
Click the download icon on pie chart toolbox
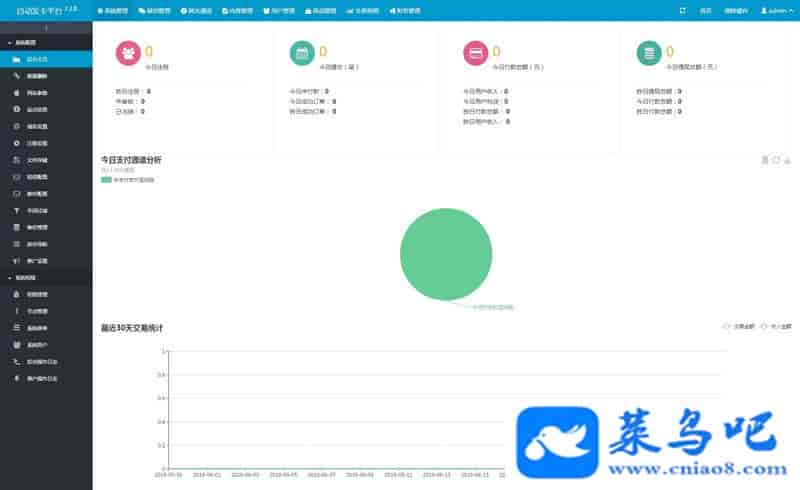tap(787, 160)
